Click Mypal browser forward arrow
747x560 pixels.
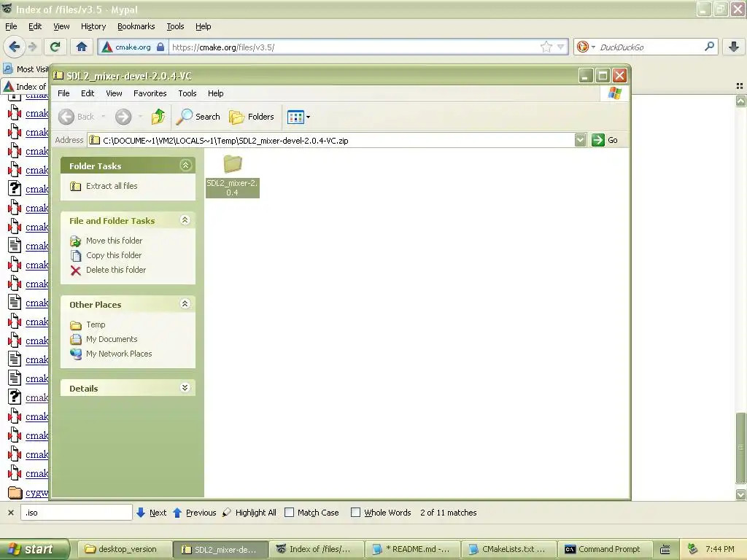pyautogui.click(x=32, y=47)
